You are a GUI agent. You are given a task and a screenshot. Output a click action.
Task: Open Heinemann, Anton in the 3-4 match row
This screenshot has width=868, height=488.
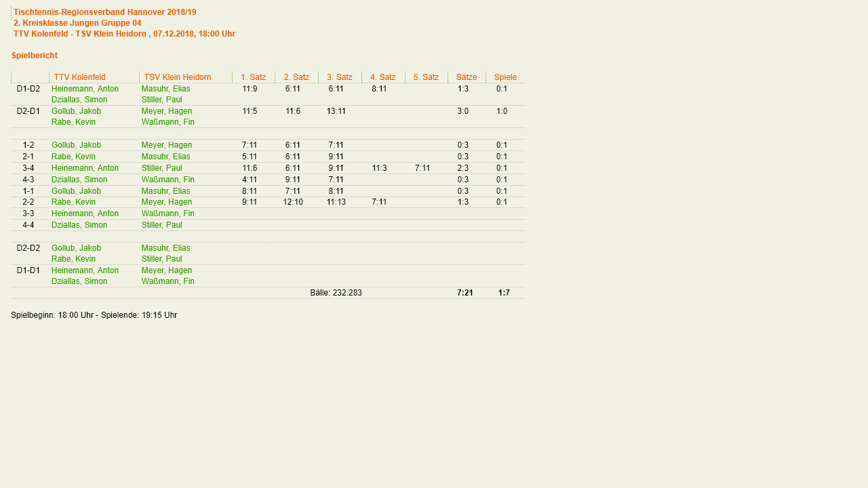pyautogui.click(x=85, y=168)
